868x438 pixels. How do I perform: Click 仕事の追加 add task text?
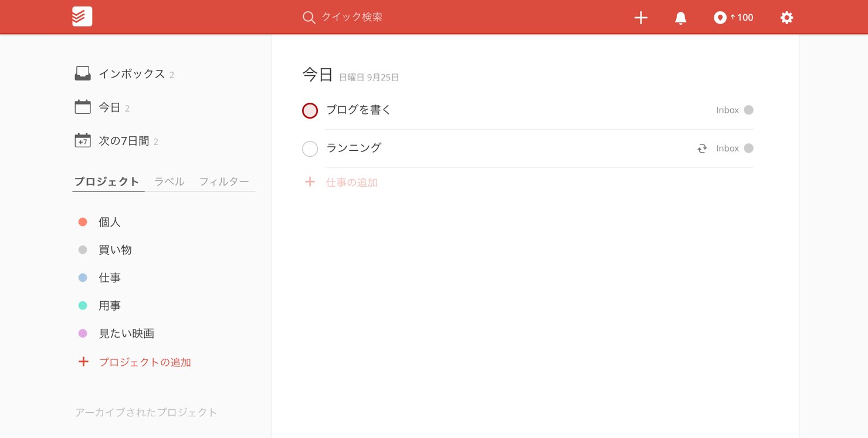352,183
